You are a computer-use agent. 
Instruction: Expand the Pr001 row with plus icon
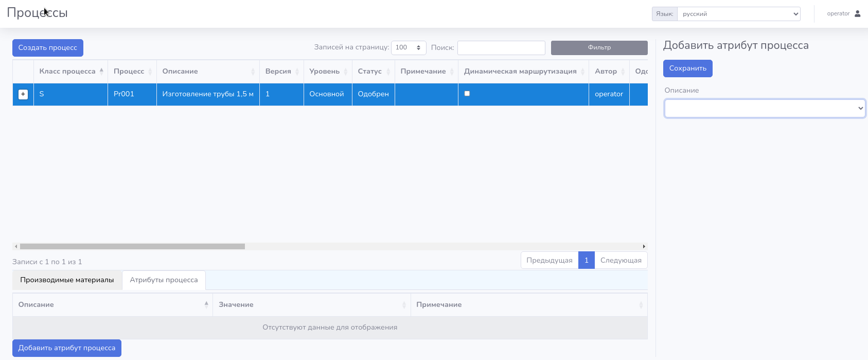click(23, 94)
